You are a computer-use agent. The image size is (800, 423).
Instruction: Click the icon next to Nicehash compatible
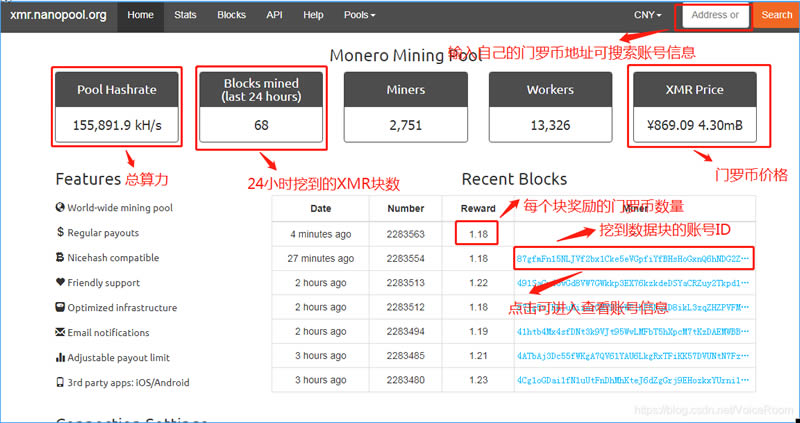pos(60,258)
